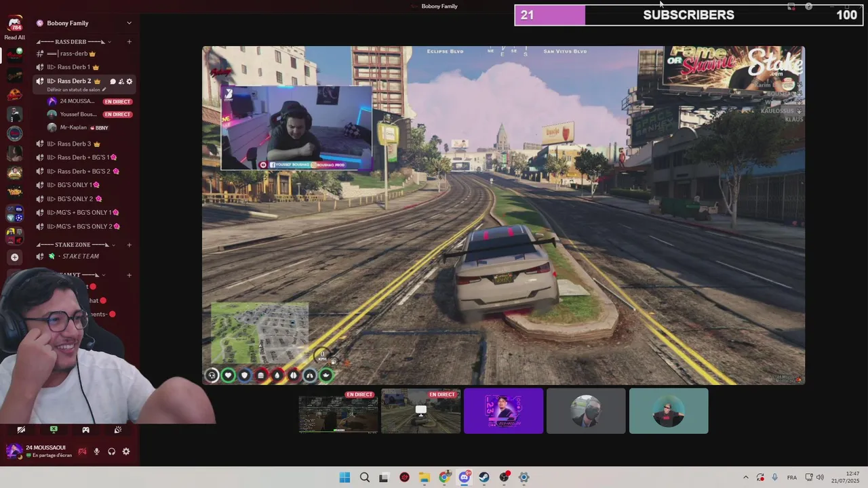This screenshot has width=868, height=488.
Task: Focus the main GTA stream view
Action: click(x=503, y=216)
